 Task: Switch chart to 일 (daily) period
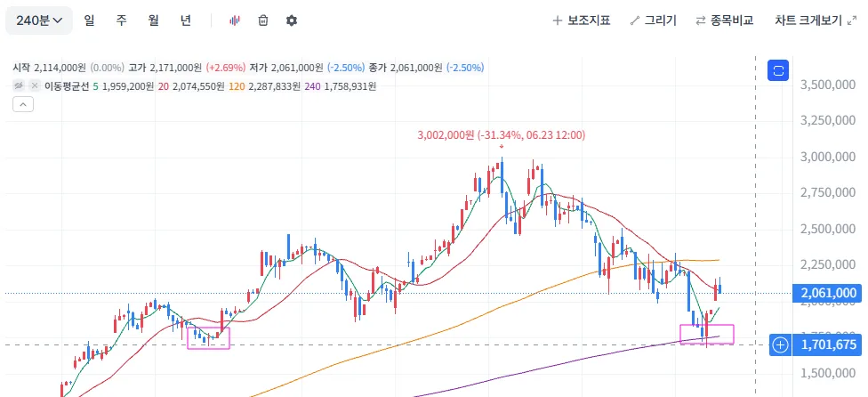(x=89, y=20)
